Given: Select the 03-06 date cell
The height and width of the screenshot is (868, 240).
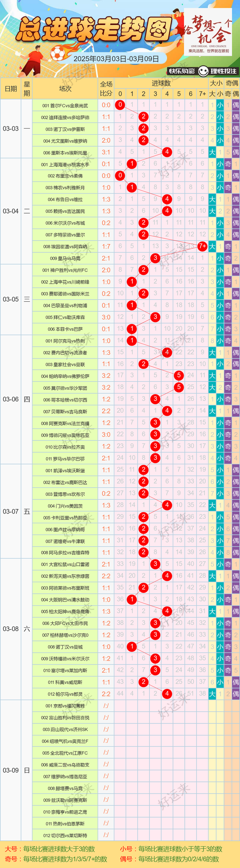Looking at the screenshot, I should (x=11, y=399).
